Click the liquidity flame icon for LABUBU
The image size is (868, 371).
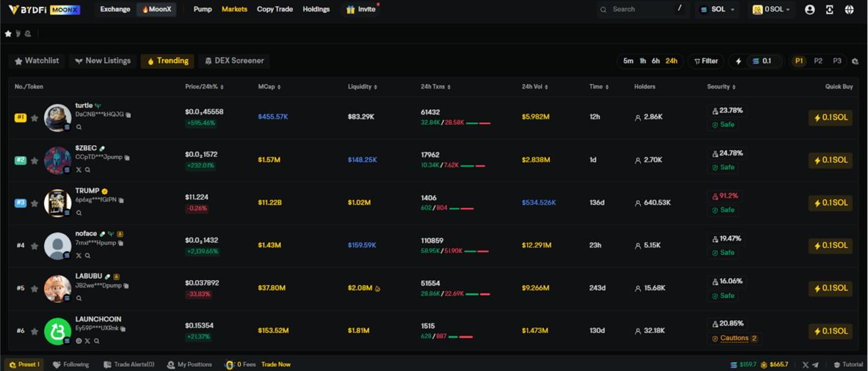[378, 288]
